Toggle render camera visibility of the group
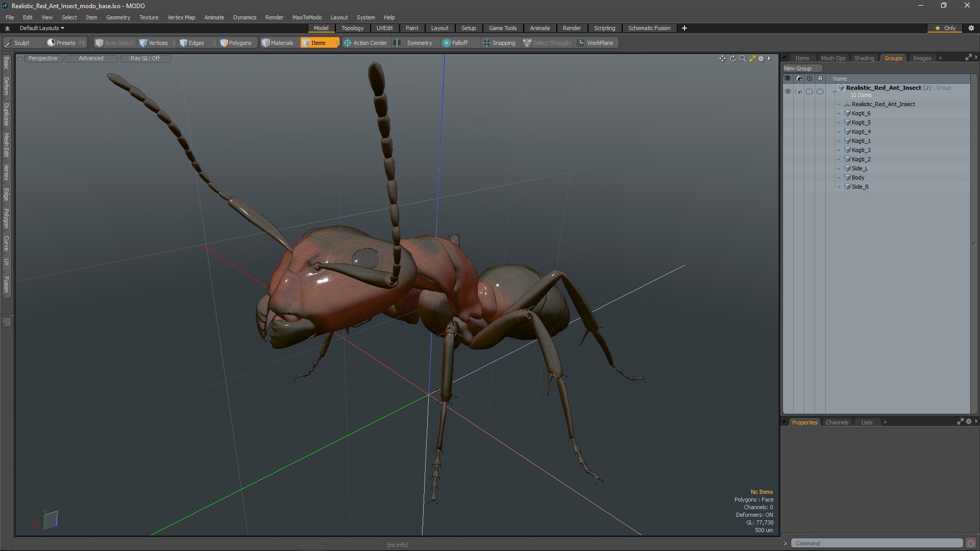 pyautogui.click(x=799, y=91)
